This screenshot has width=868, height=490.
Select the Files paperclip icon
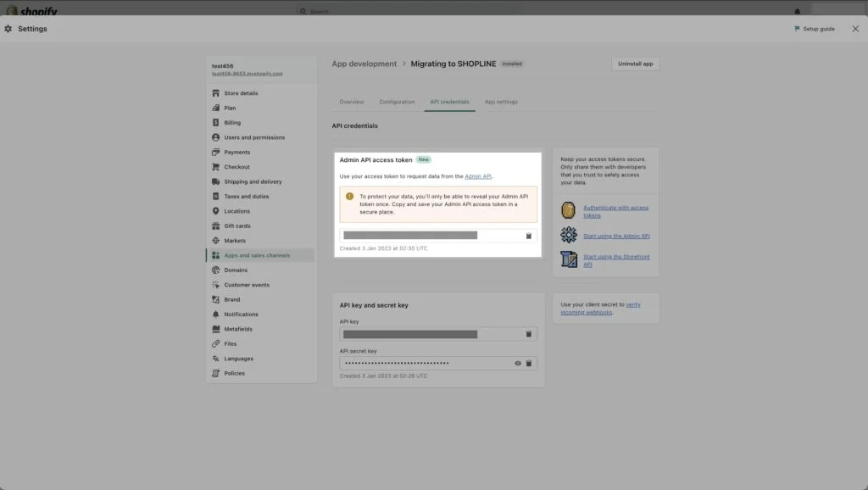click(x=215, y=344)
